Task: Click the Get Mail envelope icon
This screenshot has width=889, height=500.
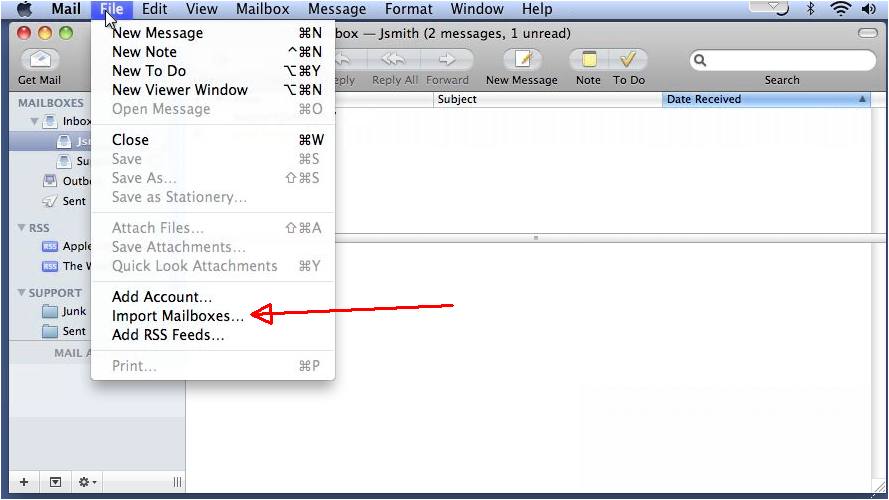Action: [x=40, y=60]
